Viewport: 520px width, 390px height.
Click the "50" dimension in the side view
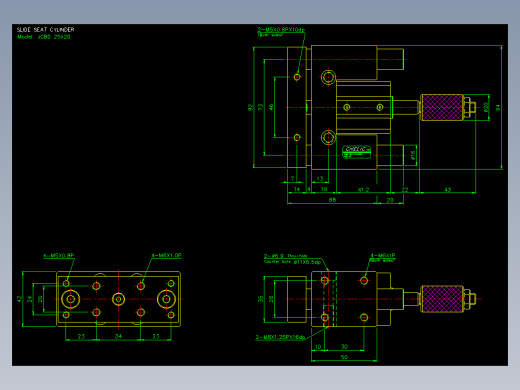(344, 357)
